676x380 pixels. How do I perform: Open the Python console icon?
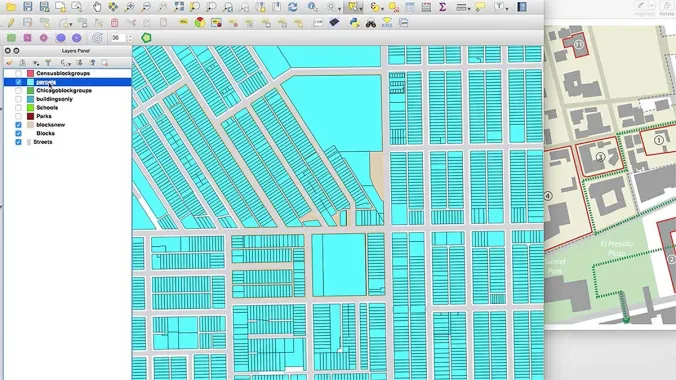[354, 22]
